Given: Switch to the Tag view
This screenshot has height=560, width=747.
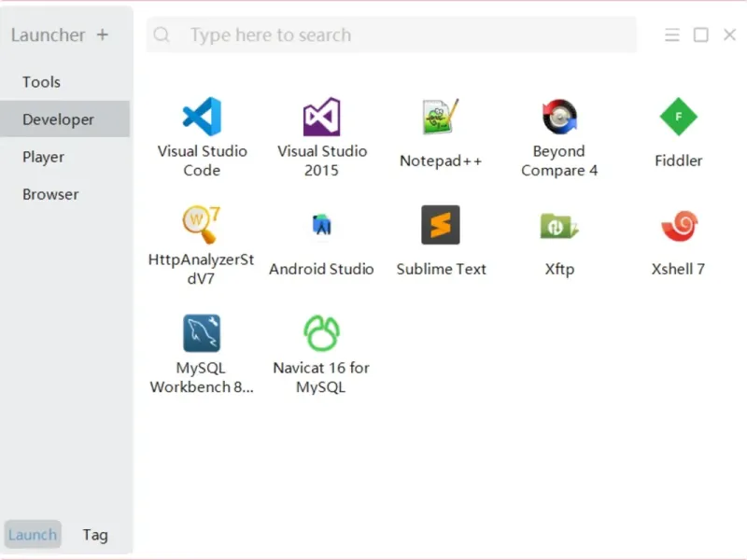Looking at the screenshot, I should (x=95, y=535).
